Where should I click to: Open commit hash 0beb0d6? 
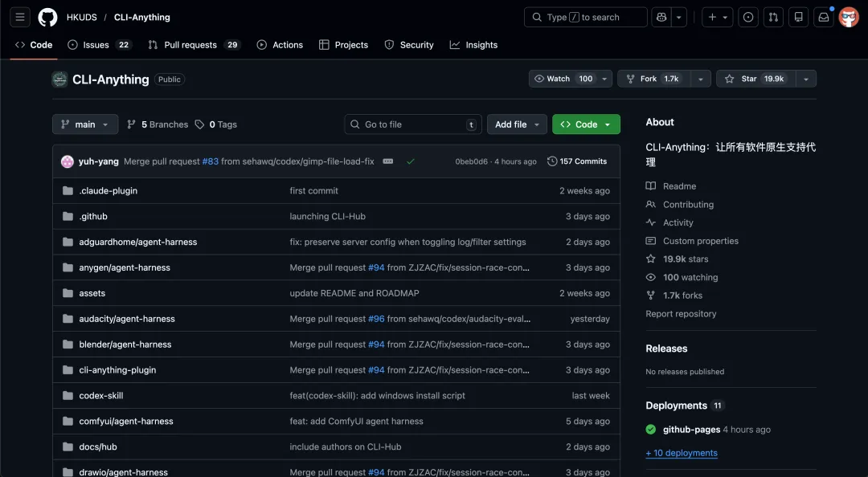(472, 161)
